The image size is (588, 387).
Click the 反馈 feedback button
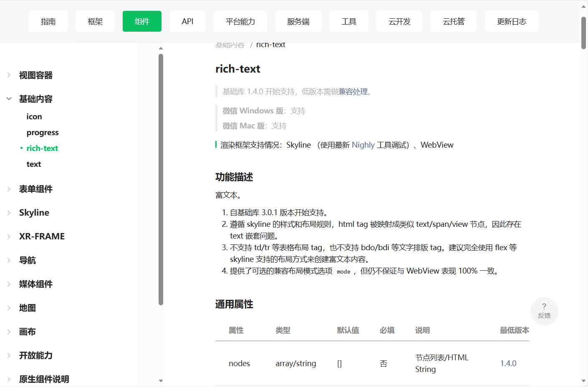[544, 311]
